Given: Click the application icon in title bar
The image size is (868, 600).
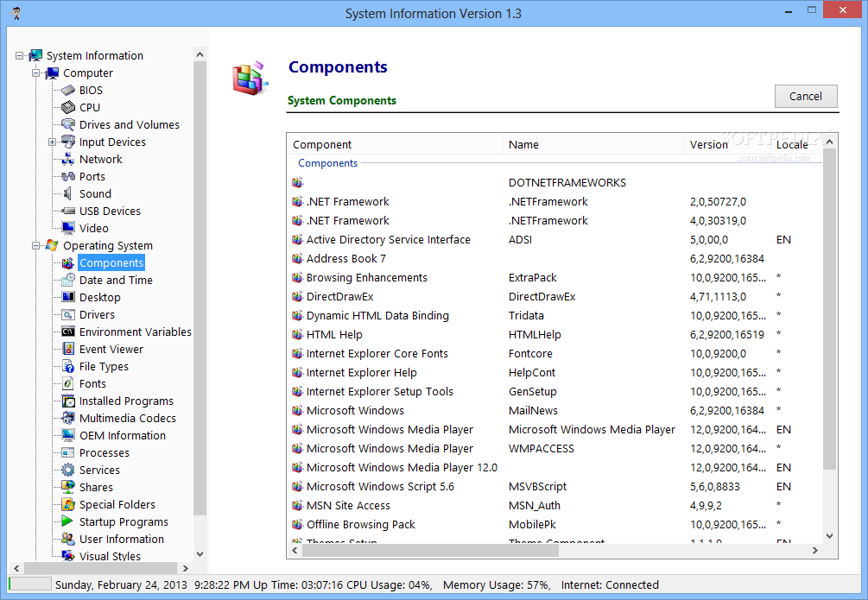Looking at the screenshot, I should click(x=16, y=13).
